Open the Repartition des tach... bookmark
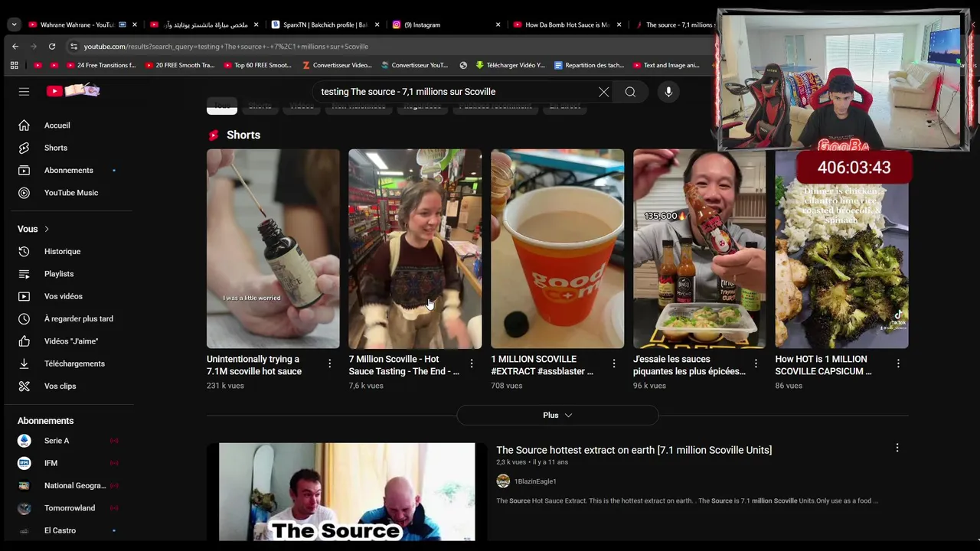This screenshot has width=980, height=551. pyautogui.click(x=589, y=65)
